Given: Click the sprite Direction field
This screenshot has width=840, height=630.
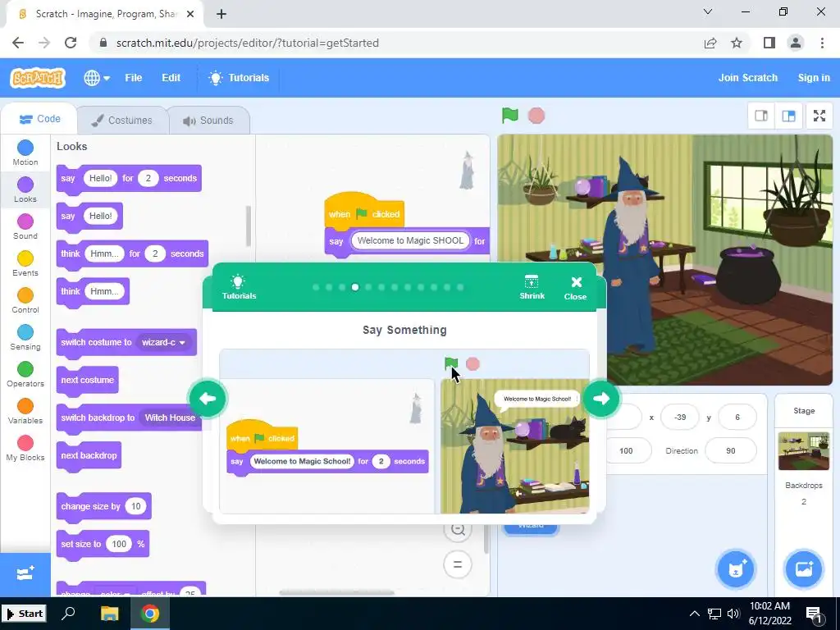Looking at the screenshot, I should pos(731,450).
